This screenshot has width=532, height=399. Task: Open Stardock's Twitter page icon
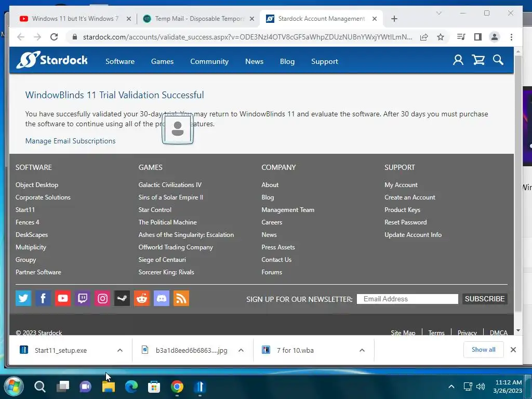23,298
